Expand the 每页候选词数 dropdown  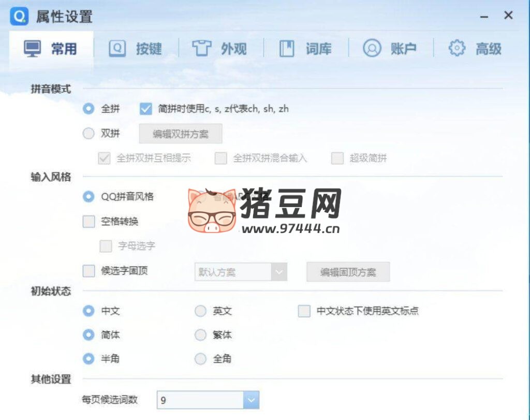pos(251,399)
